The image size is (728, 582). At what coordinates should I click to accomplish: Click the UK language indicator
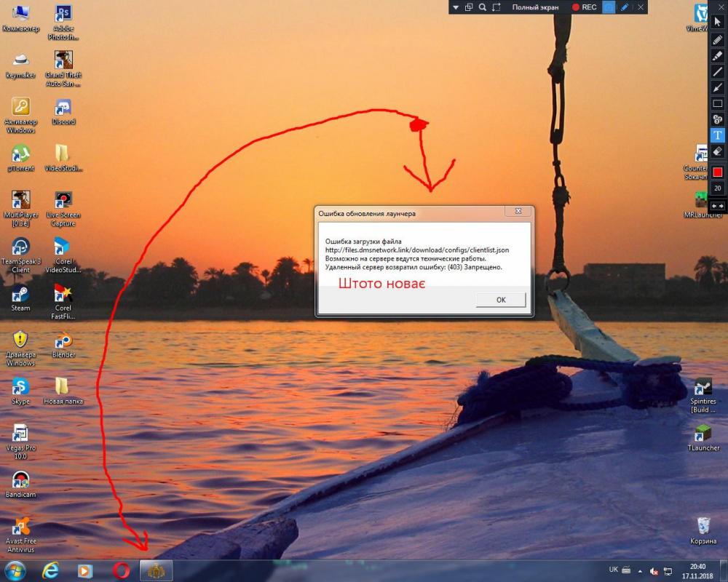coord(613,570)
